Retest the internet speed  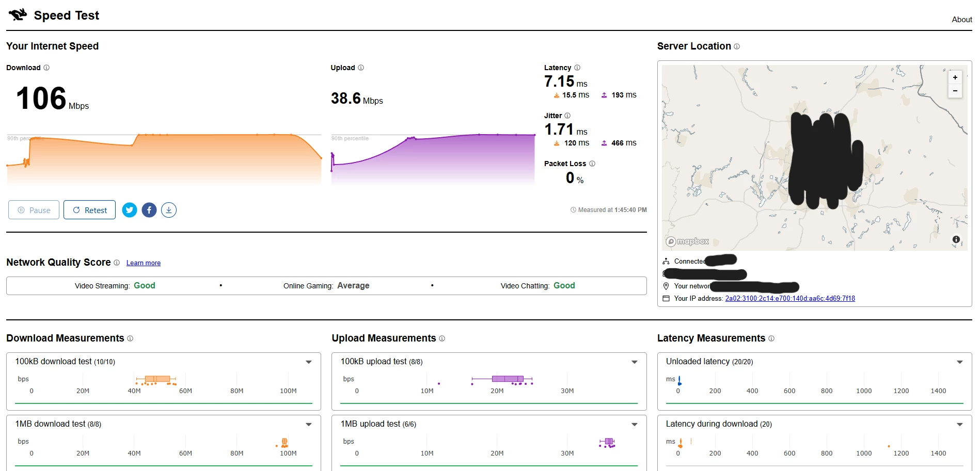(x=89, y=210)
